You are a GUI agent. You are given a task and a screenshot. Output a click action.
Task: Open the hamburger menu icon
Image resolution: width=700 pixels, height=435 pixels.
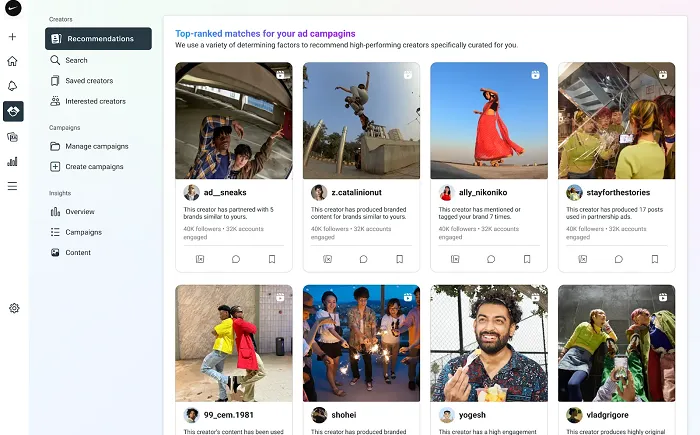[13, 186]
